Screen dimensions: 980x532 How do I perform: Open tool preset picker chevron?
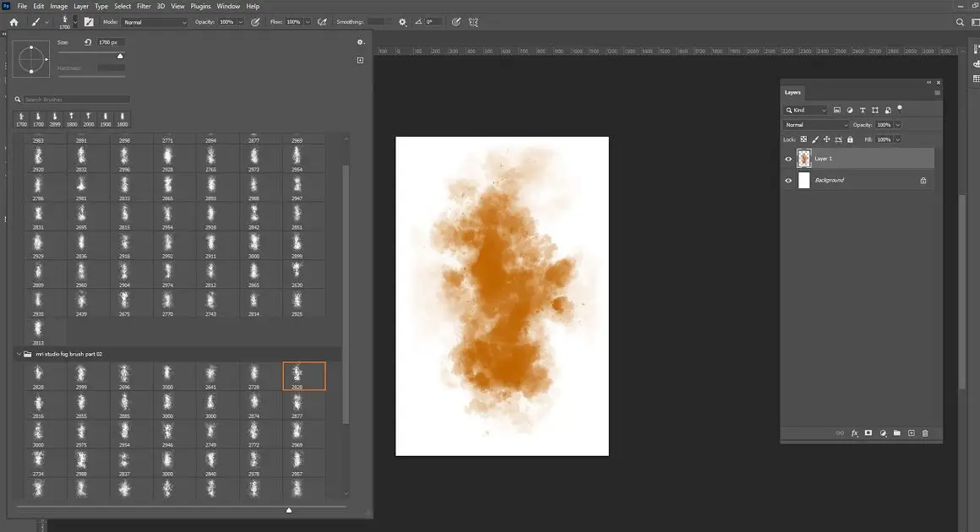pos(46,23)
